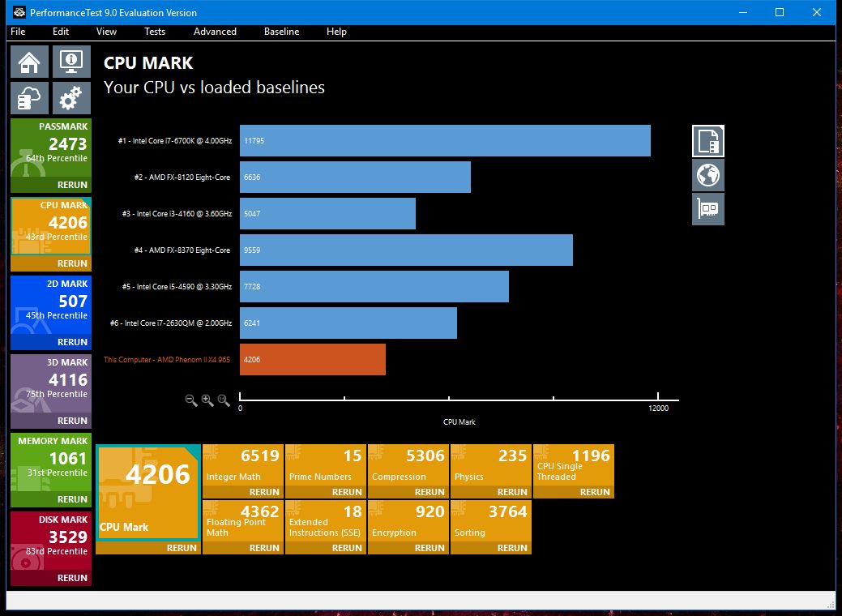Select the Memory Mark 1061 score tile
The width and height of the screenshot is (842, 616).
(51, 463)
